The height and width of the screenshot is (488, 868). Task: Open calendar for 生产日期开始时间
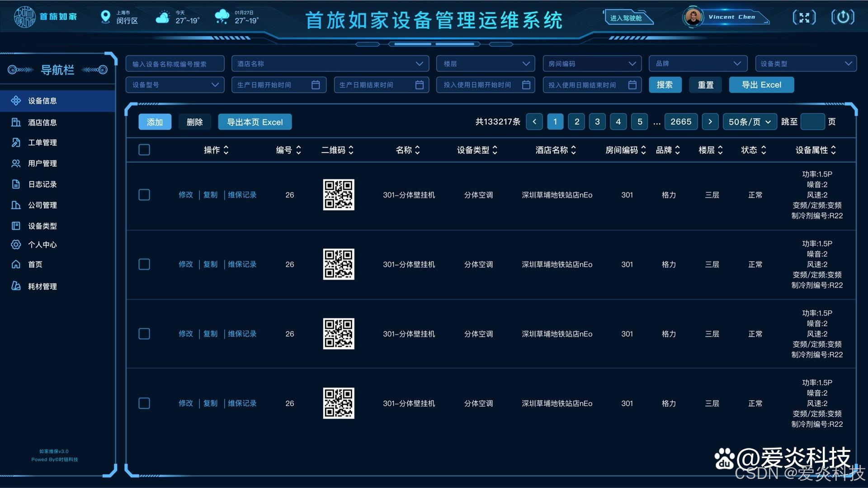point(316,84)
